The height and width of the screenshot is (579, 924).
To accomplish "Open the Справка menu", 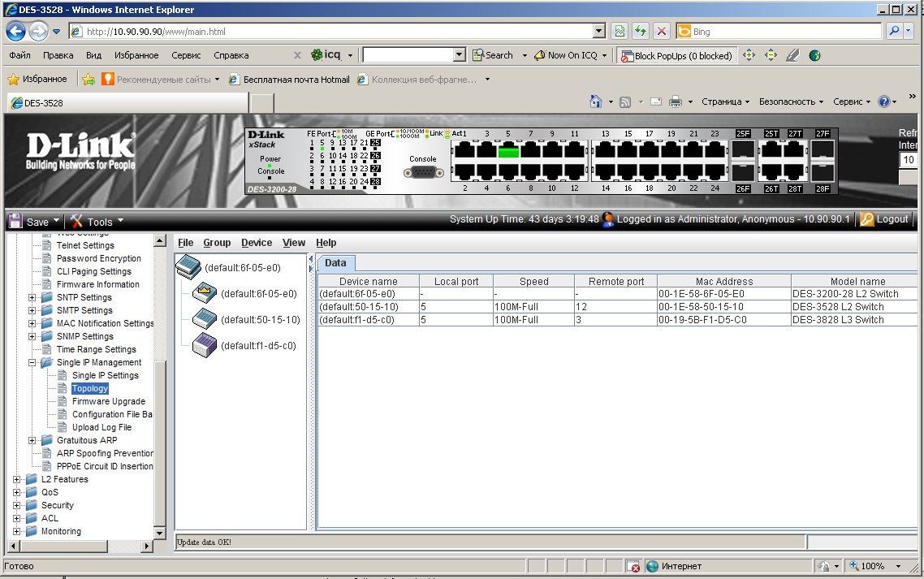I will click(231, 55).
